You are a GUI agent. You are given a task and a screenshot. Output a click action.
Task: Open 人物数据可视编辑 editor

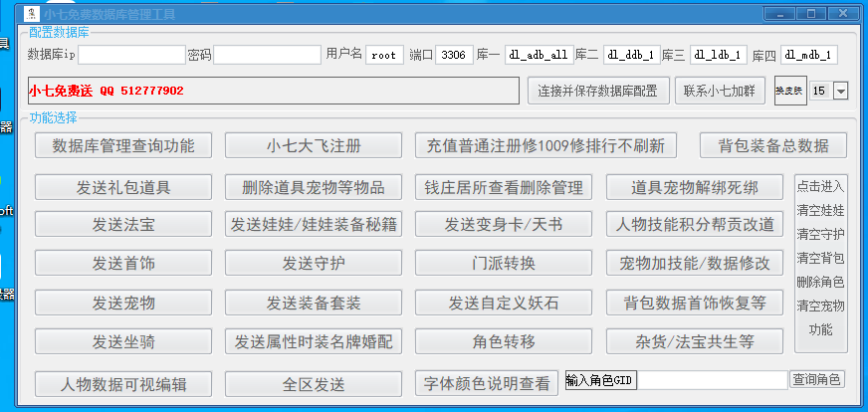click(123, 384)
